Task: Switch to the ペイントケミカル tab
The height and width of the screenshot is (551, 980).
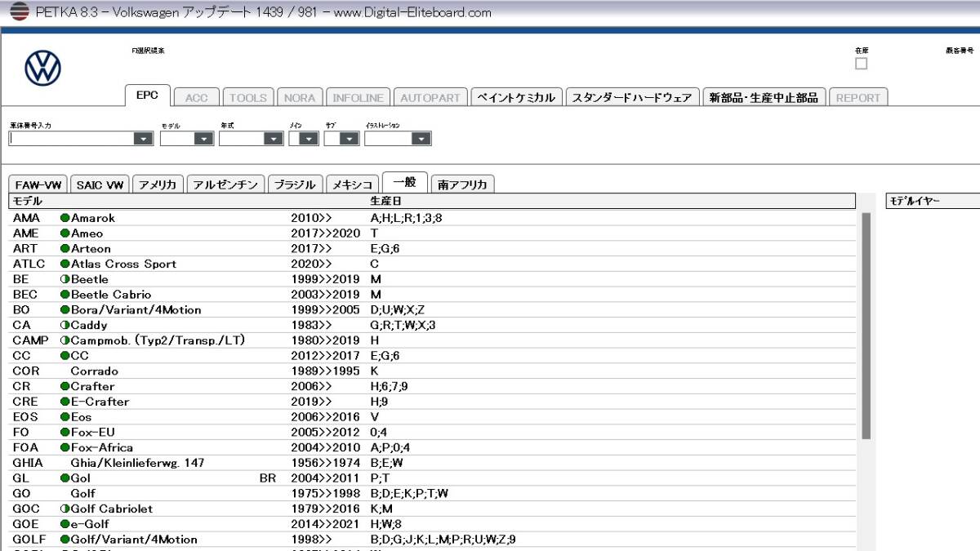Action: coord(515,97)
